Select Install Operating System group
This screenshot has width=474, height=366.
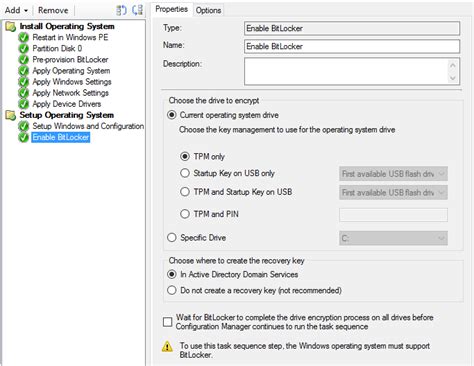point(67,26)
